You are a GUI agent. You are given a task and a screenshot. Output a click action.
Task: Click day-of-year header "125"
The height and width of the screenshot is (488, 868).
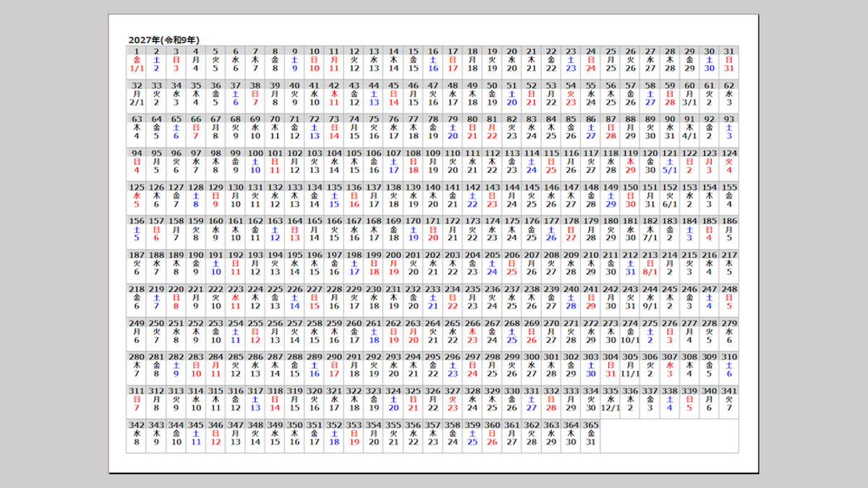tap(137, 187)
